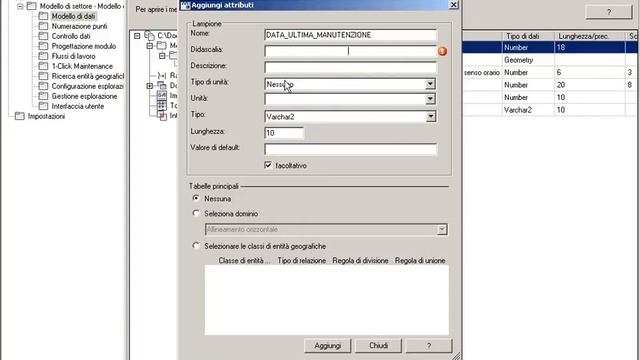Click the Configurazione esplorazione icon
640x360 pixels.
pyautogui.click(x=43, y=86)
